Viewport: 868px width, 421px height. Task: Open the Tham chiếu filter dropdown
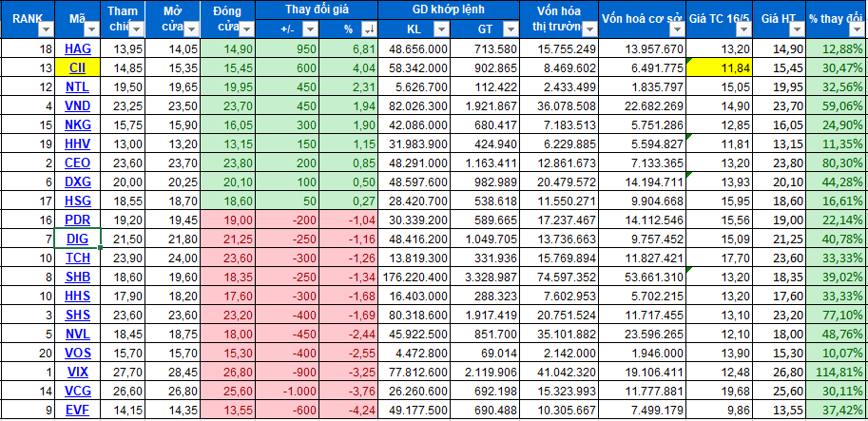[136, 29]
